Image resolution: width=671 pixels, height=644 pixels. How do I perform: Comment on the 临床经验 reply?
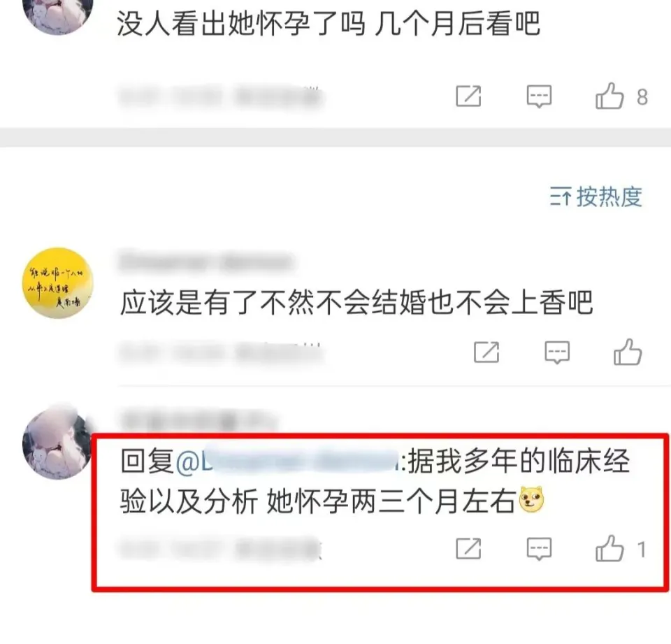[539, 549]
